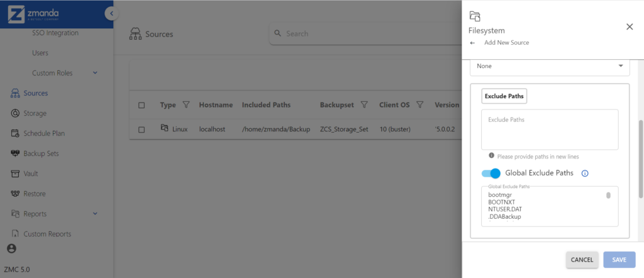Click the Schedule Plan calendar icon
Viewport: 644px width, 278px height.
click(15, 133)
